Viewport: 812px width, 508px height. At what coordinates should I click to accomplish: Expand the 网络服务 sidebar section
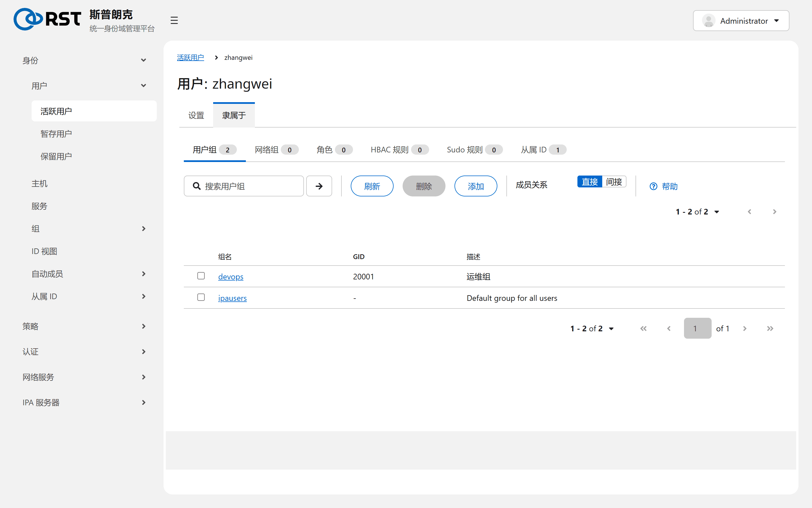tap(85, 377)
